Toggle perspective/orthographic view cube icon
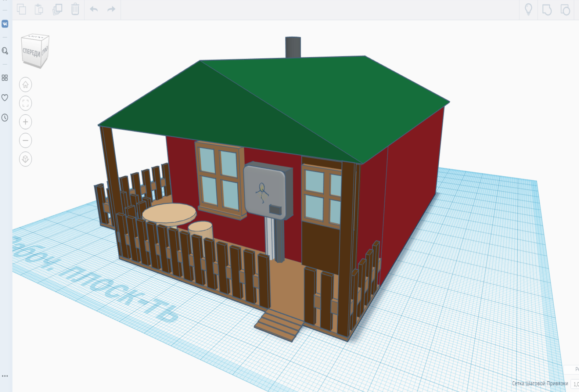 coord(25,159)
